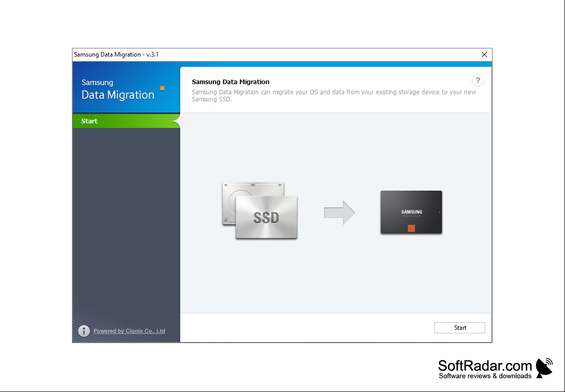The width and height of the screenshot is (565, 392).
Task: Select the Start step in the sidebar
Action: tap(126, 121)
